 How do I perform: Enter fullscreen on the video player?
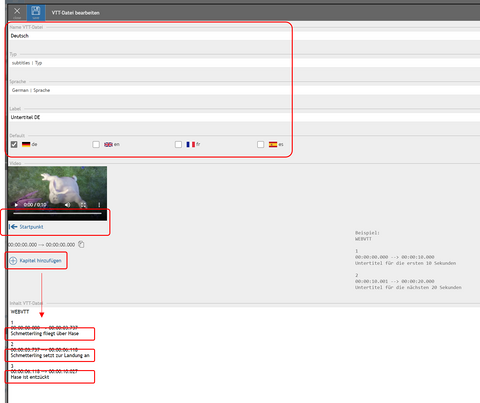click(x=83, y=205)
